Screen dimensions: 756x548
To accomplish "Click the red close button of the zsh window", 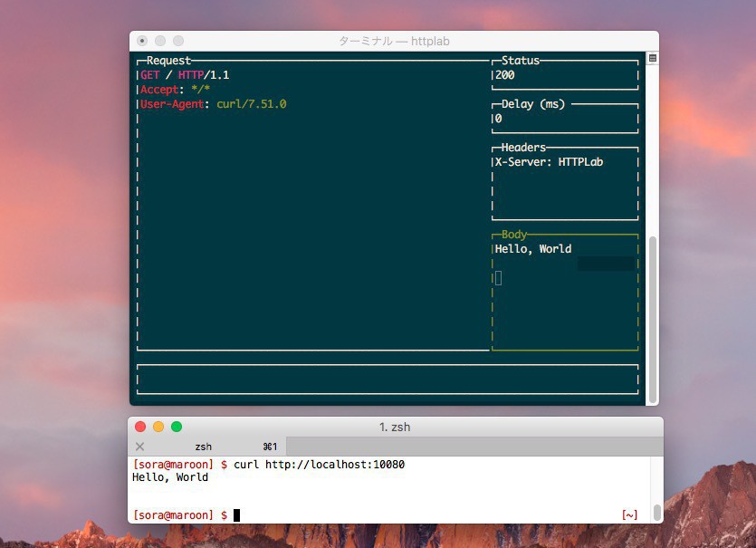I will pyautogui.click(x=140, y=427).
